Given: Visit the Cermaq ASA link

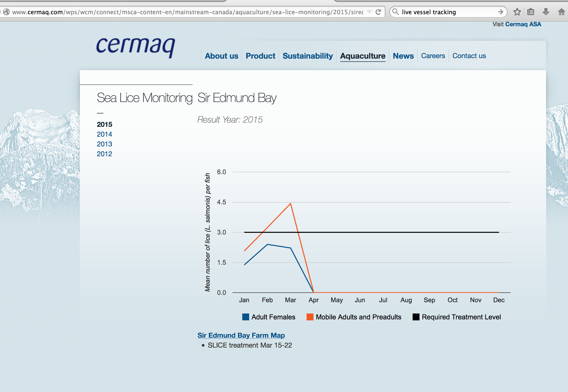Looking at the screenshot, I should pyautogui.click(x=523, y=24).
